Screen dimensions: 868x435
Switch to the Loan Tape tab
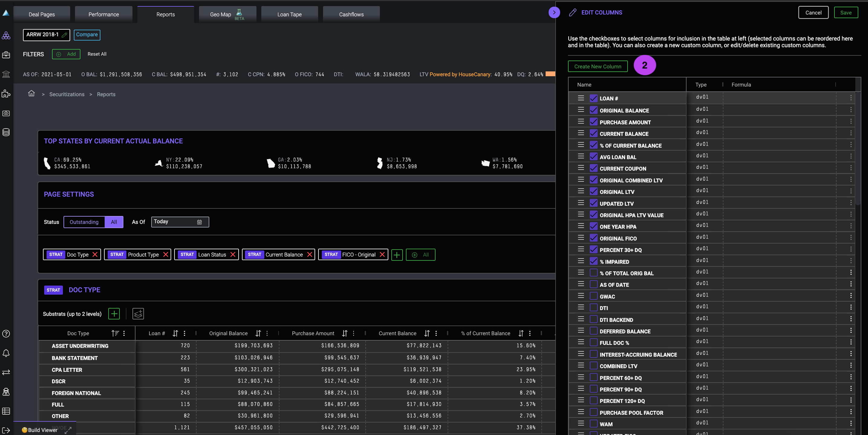point(289,15)
